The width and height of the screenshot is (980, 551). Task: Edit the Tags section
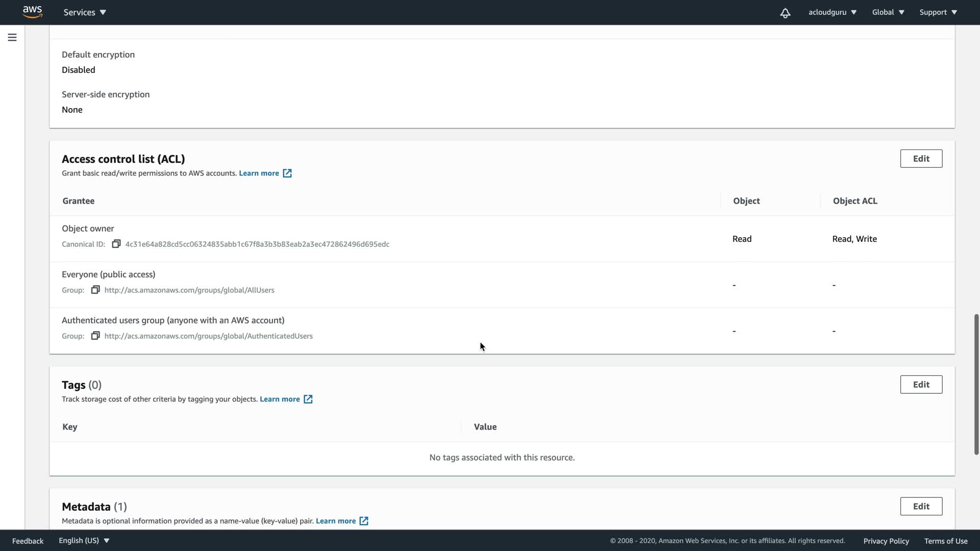921,385
